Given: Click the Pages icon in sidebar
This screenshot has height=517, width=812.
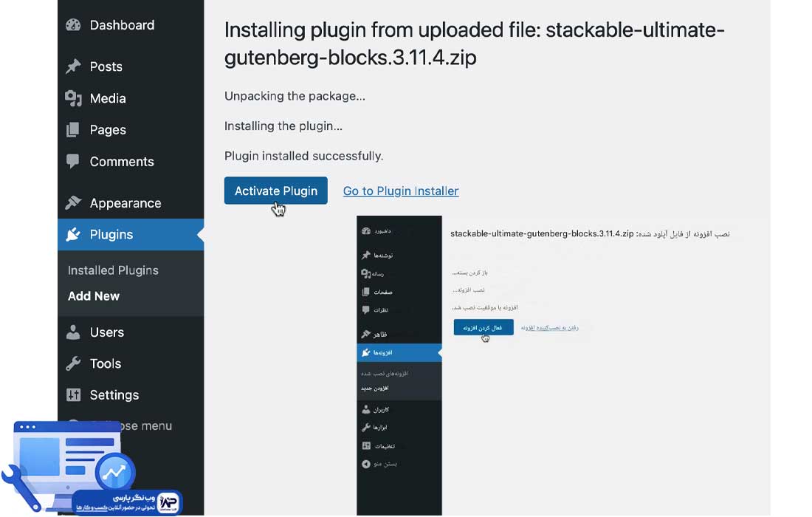Looking at the screenshot, I should (73, 129).
